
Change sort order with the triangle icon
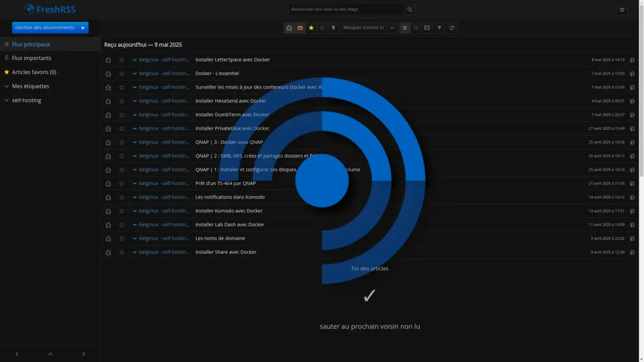click(x=440, y=28)
